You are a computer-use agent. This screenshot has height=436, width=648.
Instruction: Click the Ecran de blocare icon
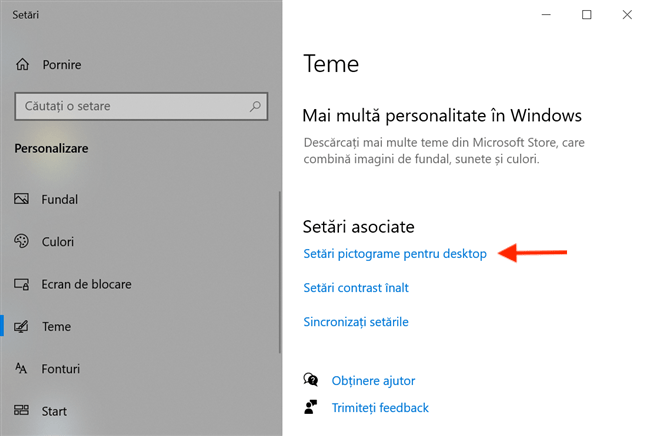pyautogui.click(x=21, y=284)
